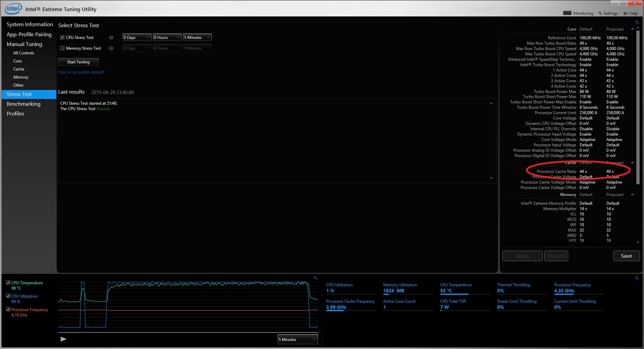Screen dimensions: 644x349
Task: Open the CPU test 5 Minutes dropdown
Action: [x=197, y=37]
